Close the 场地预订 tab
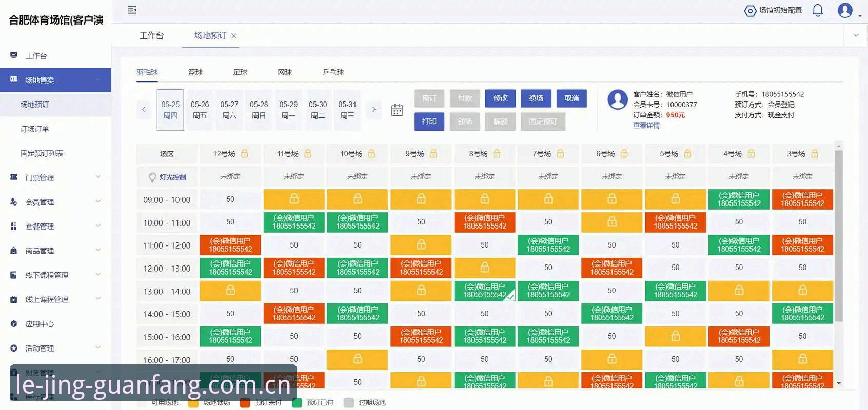This screenshot has width=868, height=410. [x=234, y=36]
